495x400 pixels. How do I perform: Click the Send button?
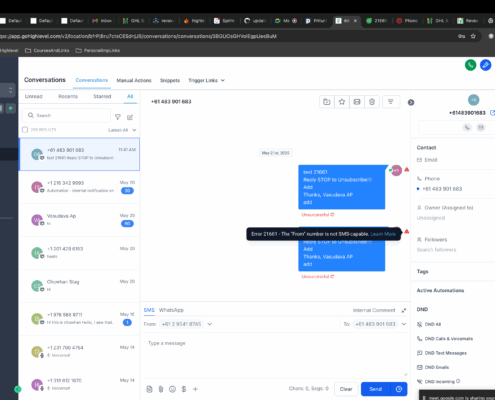click(376, 389)
